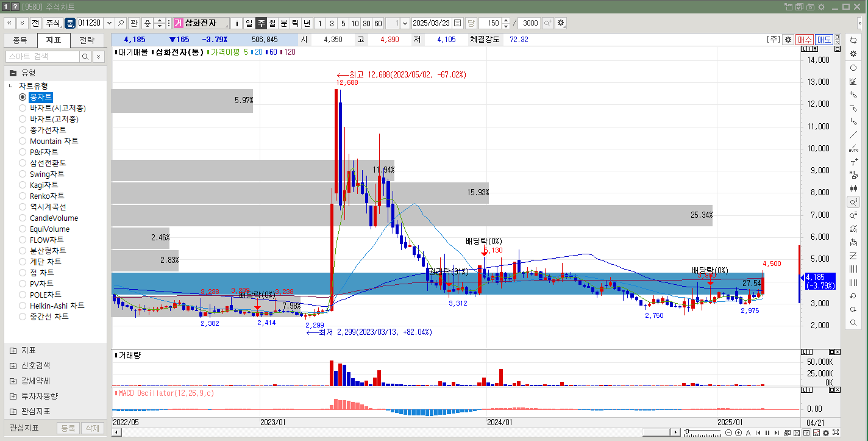Switch to the 전략 tab
868x441 pixels.
(87, 41)
